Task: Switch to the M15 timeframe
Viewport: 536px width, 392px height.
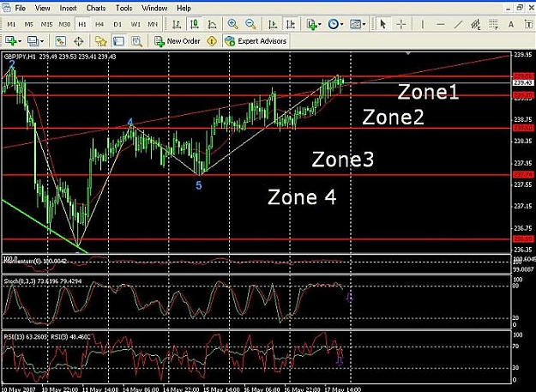Action: point(47,24)
